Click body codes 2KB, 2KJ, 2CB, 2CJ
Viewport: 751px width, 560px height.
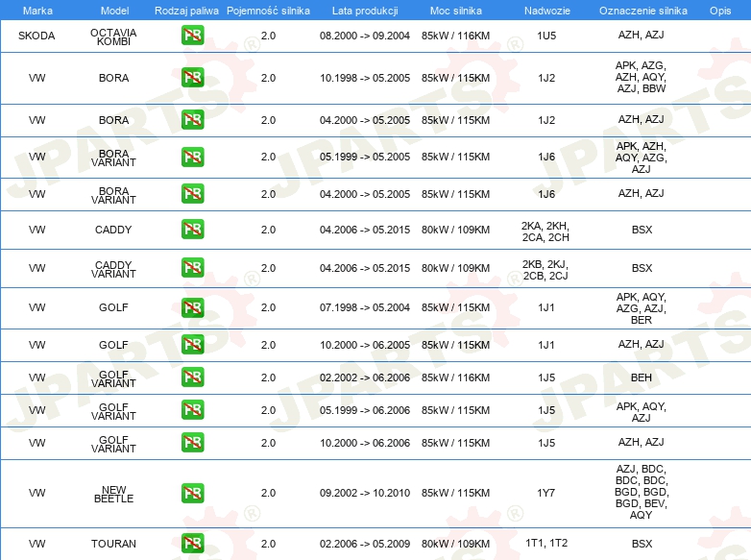[x=545, y=270]
